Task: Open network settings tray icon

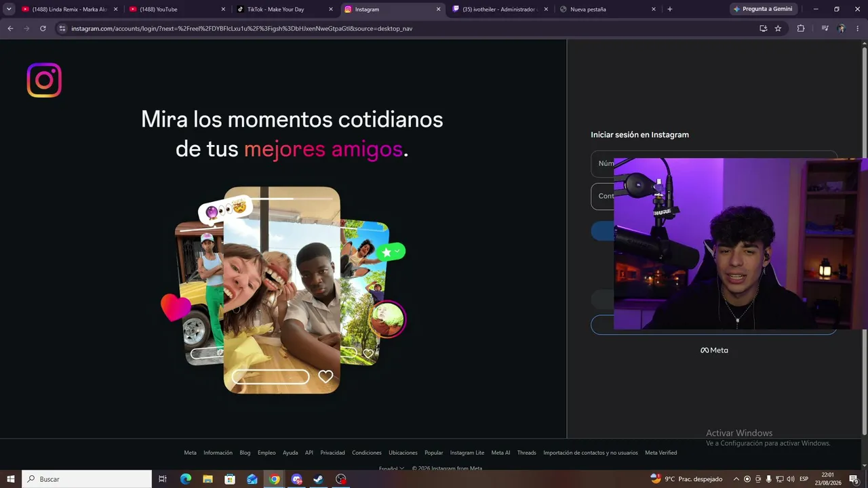Action: tap(780, 479)
